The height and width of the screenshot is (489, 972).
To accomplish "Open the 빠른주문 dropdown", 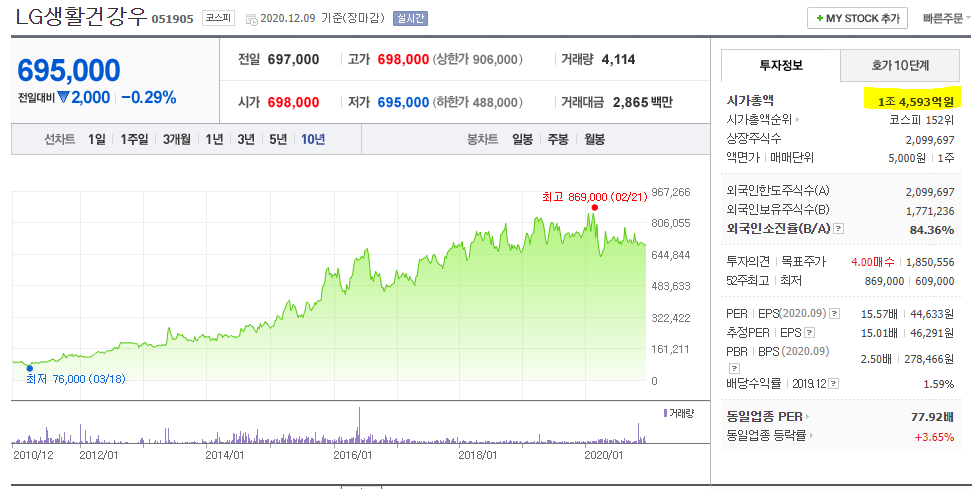I will point(946,18).
